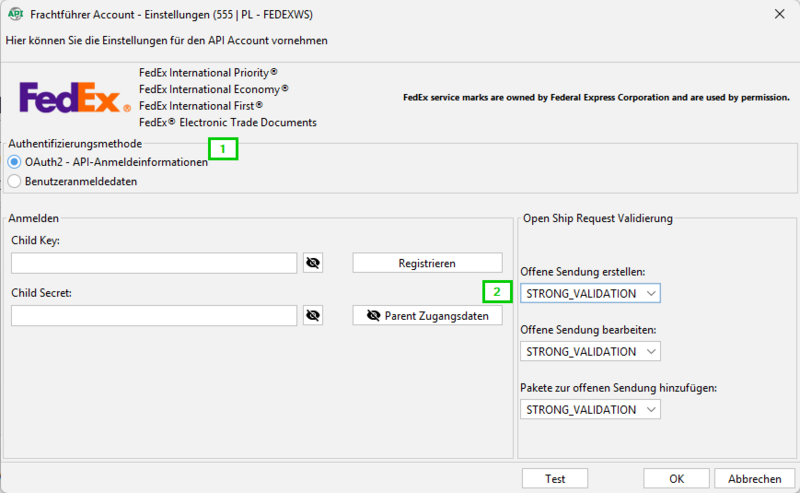Show the Parent Zugangsdaten
800x493 pixels.
tap(427, 316)
